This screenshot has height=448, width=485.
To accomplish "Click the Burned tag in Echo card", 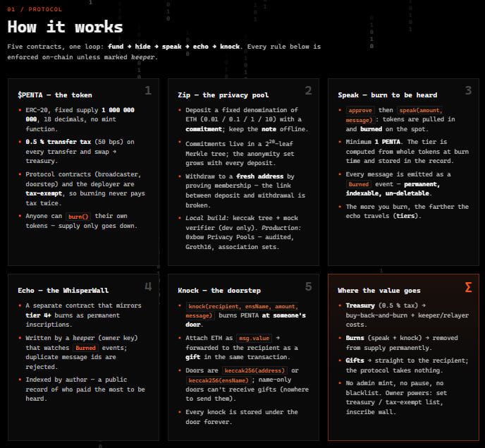I will (86, 348).
